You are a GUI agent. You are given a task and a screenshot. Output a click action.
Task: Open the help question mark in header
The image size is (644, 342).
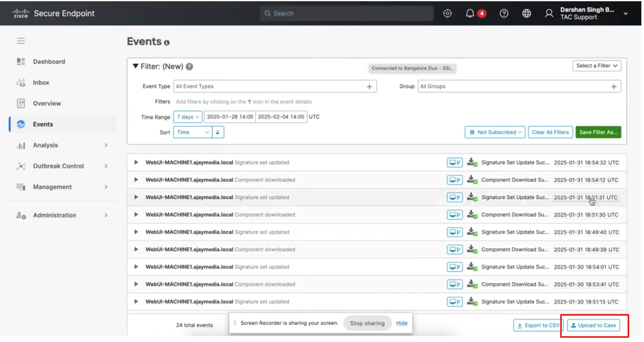pos(504,14)
